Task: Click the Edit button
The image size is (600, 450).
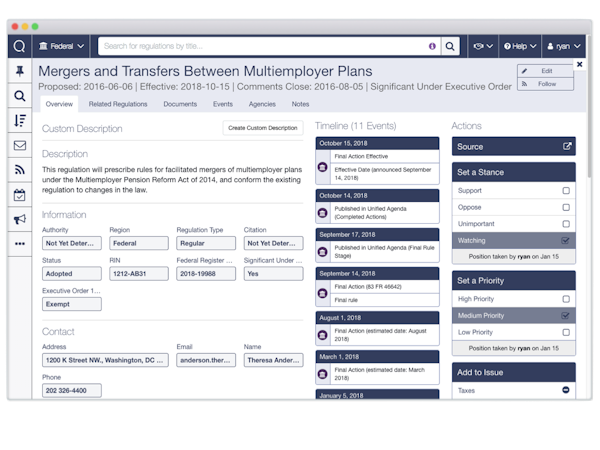Action: 545,71
